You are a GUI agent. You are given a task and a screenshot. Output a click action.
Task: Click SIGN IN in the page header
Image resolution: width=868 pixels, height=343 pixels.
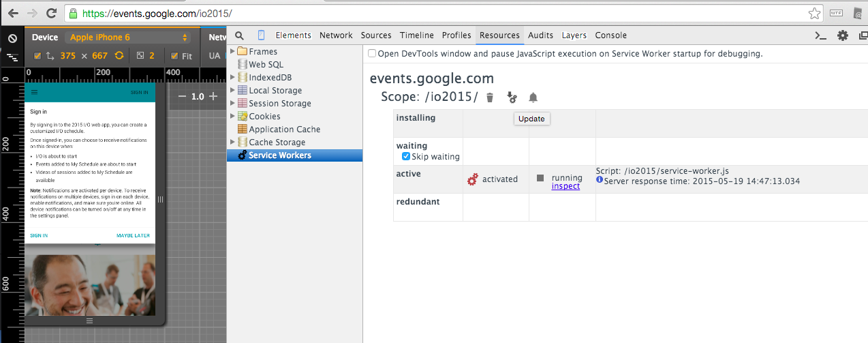click(x=140, y=93)
